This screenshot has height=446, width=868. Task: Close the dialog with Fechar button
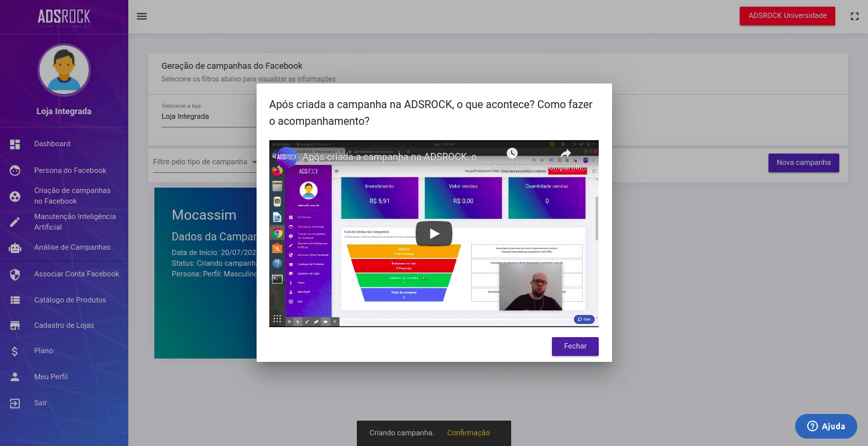(575, 347)
